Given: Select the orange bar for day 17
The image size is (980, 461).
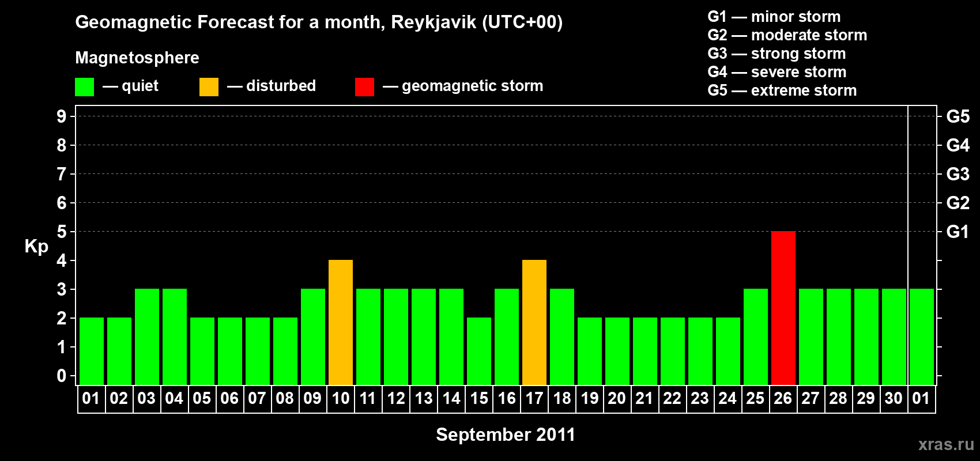Looking at the screenshot, I should (x=534, y=323).
